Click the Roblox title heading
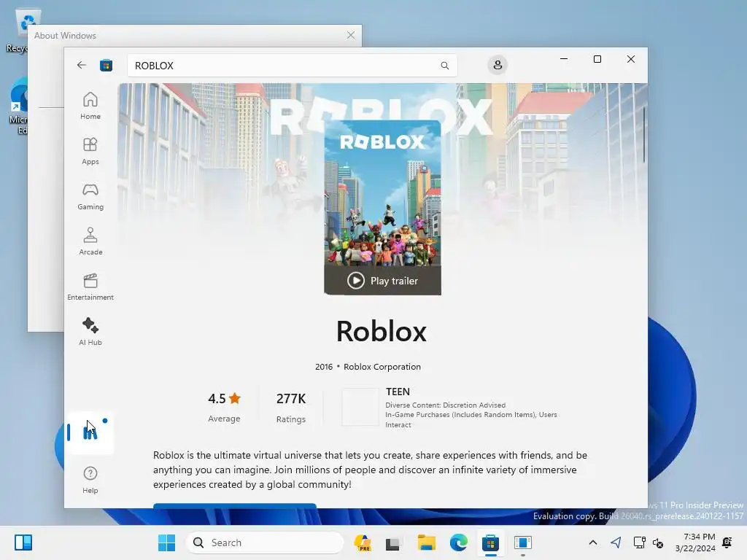Image resolution: width=747 pixels, height=560 pixels. pyautogui.click(x=381, y=332)
